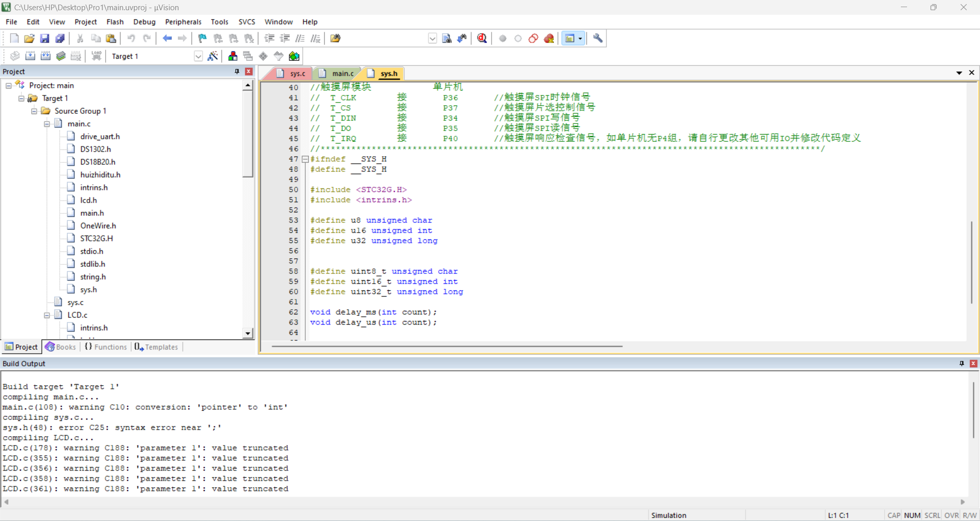Pin the Project panel
This screenshot has height=521, width=980.
pos(237,71)
